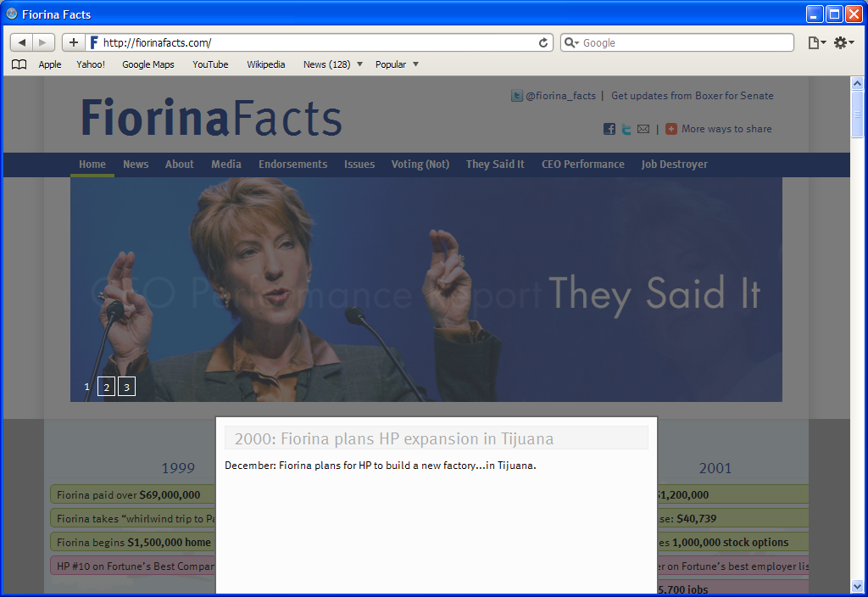Share page via the Facebook icon

pos(609,128)
